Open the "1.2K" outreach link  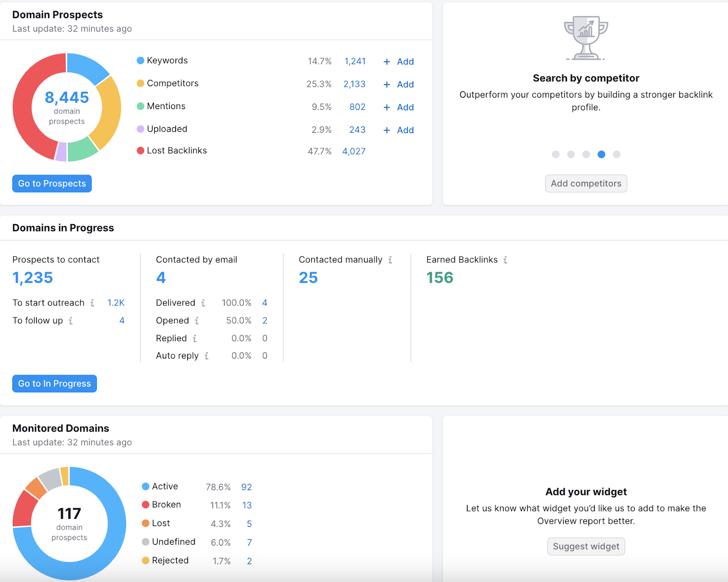(116, 303)
